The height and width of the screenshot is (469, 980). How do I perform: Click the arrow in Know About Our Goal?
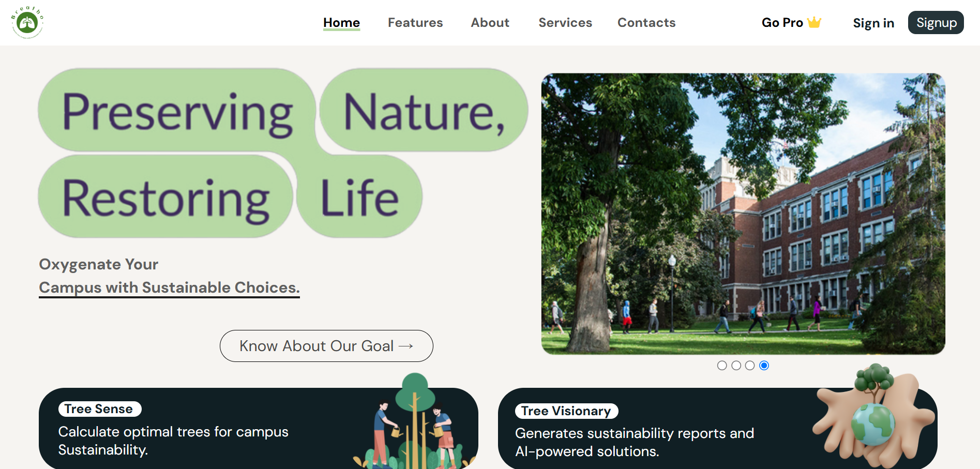pyautogui.click(x=406, y=346)
